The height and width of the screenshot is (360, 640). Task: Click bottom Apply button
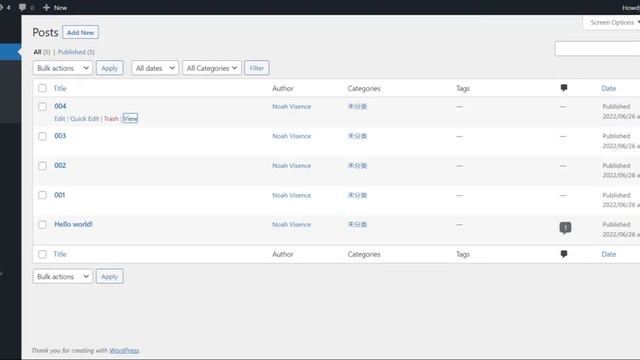pyautogui.click(x=109, y=276)
